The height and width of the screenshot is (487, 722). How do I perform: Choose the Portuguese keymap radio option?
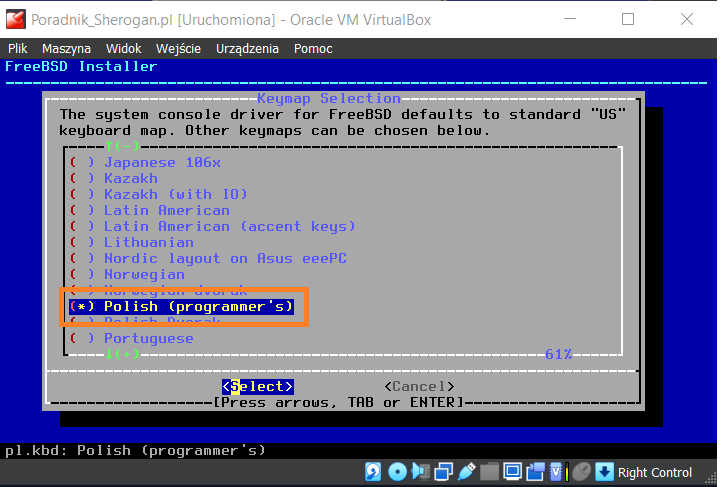coord(148,338)
